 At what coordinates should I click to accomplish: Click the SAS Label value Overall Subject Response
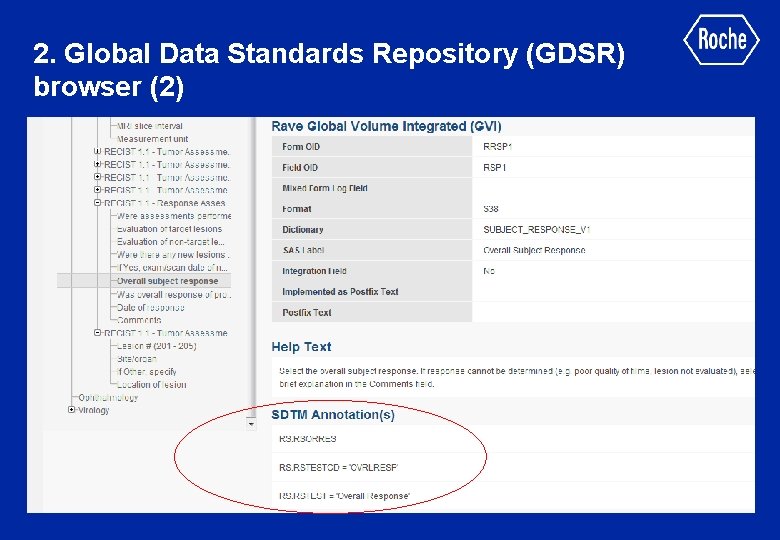point(534,250)
